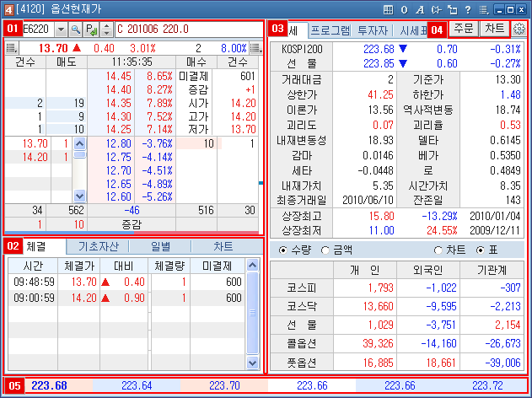This screenshot has width=532, height=398.
Task: Click the P option selector icon
Action: pos(90,29)
